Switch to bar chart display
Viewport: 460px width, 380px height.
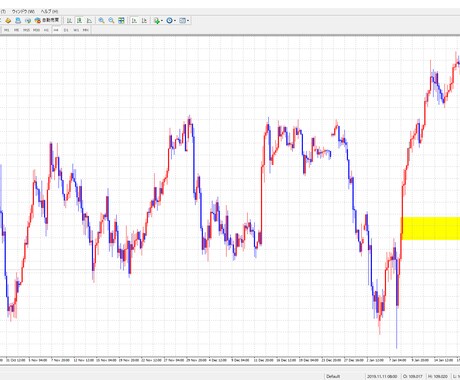click(x=69, y=21)
